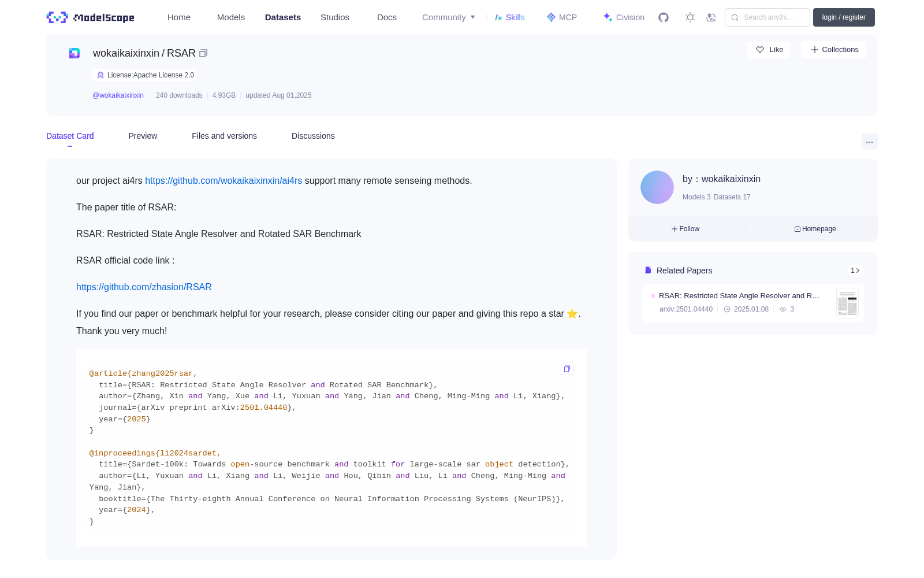Click the 4.93GB size text
This screenshot has width=924, height=578.
[224, 95]
